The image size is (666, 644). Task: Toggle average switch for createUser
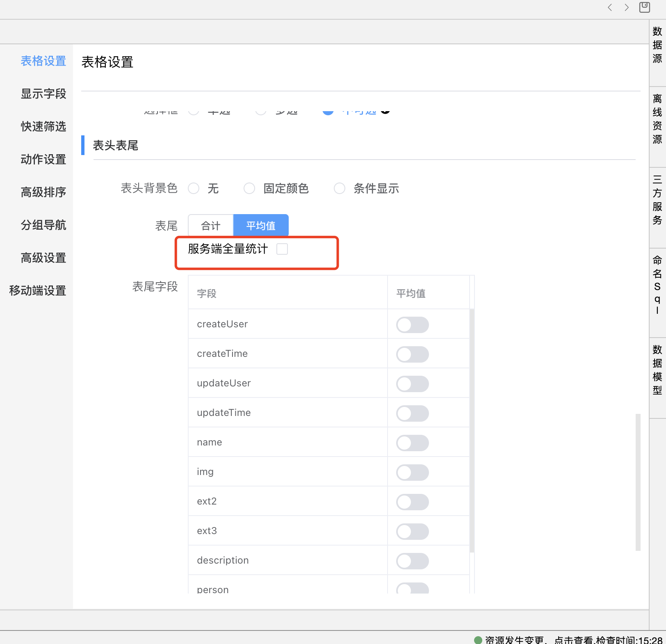pos(412,325)
